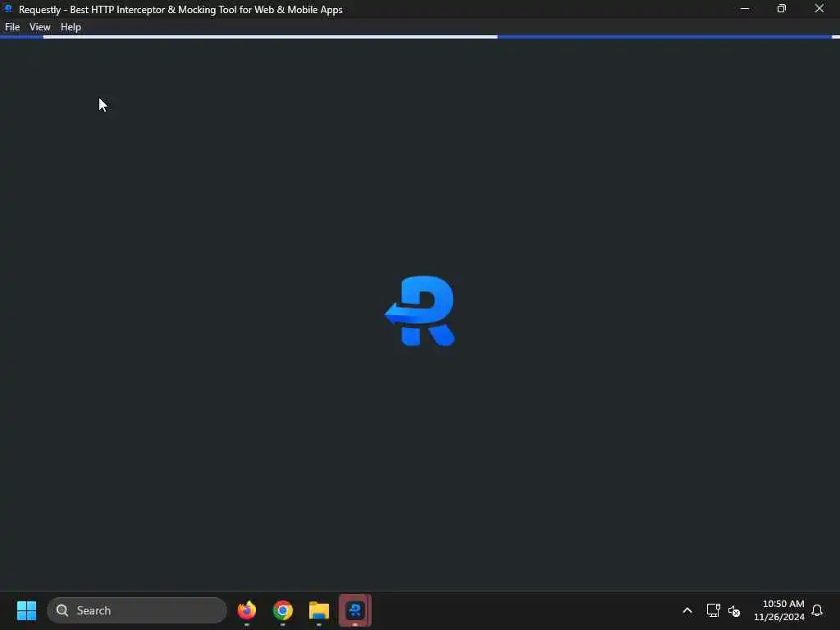Open the View menu
The image size is (840, 630).
39,27
